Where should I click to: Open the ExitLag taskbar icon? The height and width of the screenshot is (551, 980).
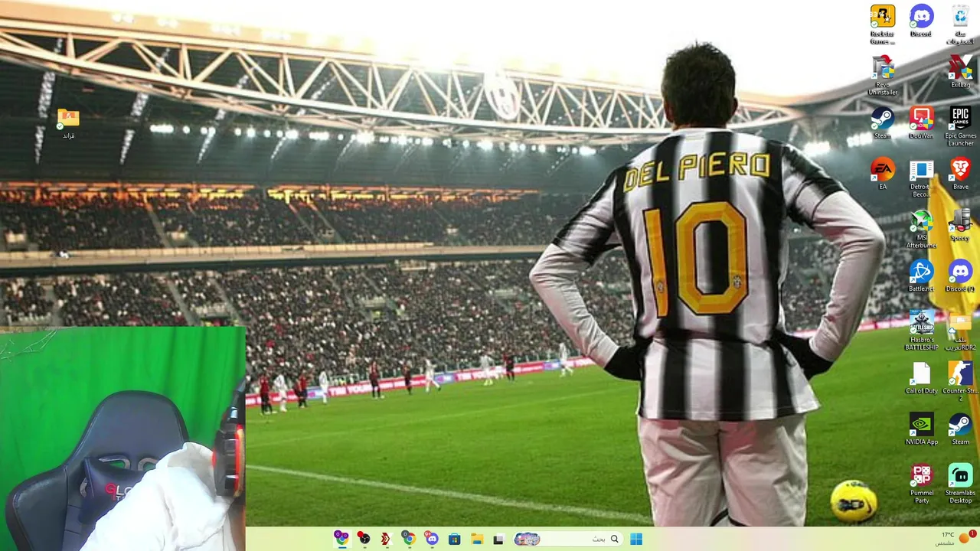pos(385,539)
